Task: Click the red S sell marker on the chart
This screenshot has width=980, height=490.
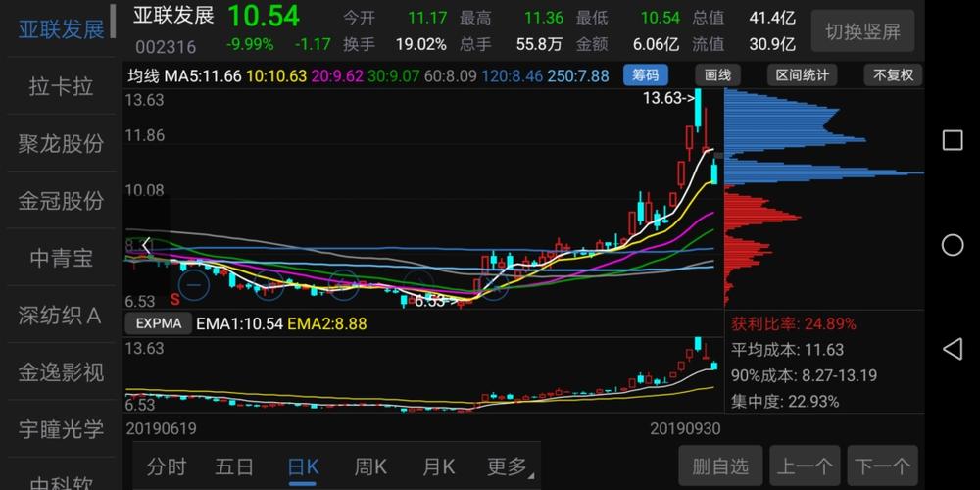Action: coord(175,299)
